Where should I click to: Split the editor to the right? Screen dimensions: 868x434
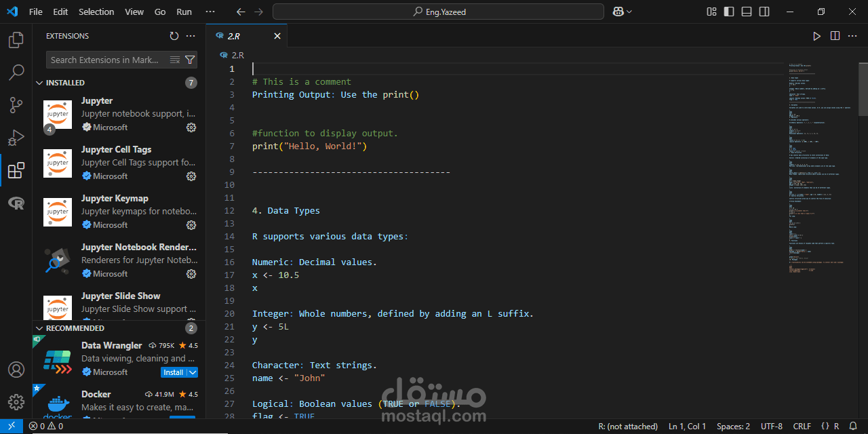835,36
